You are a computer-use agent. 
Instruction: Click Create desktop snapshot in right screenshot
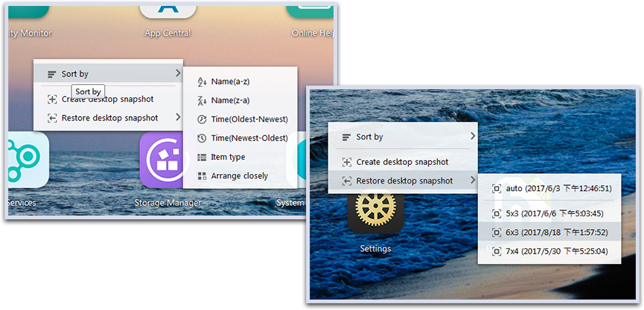coord(403,162)
